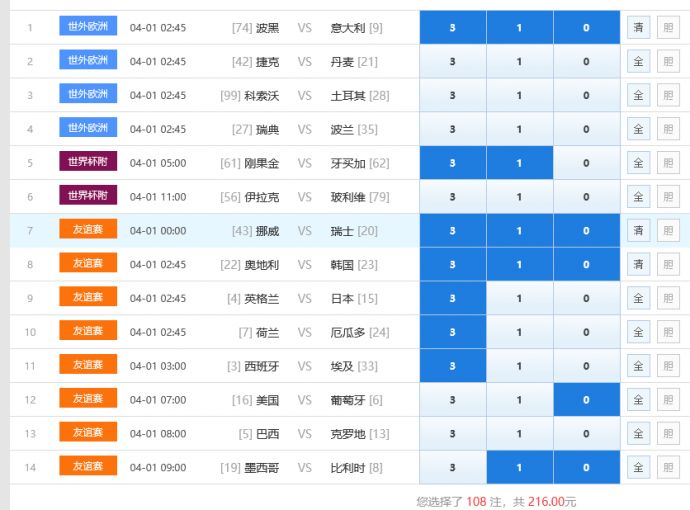Click 清 to clear 波黑 vs 意大利 picks
This screenshot has width=690, height=510.
[638, 28]
